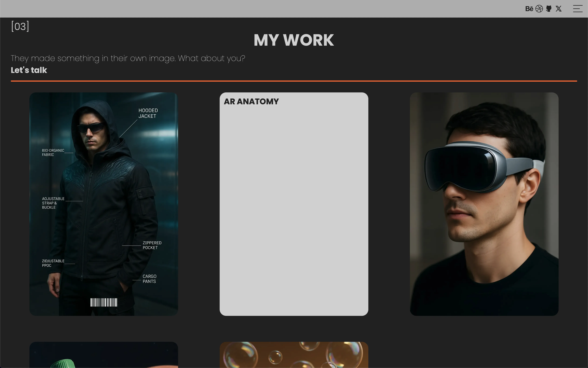The image size is (588, 368).
Task: Click the AR ANATOMY title text
Action: (x=251, y=101)
